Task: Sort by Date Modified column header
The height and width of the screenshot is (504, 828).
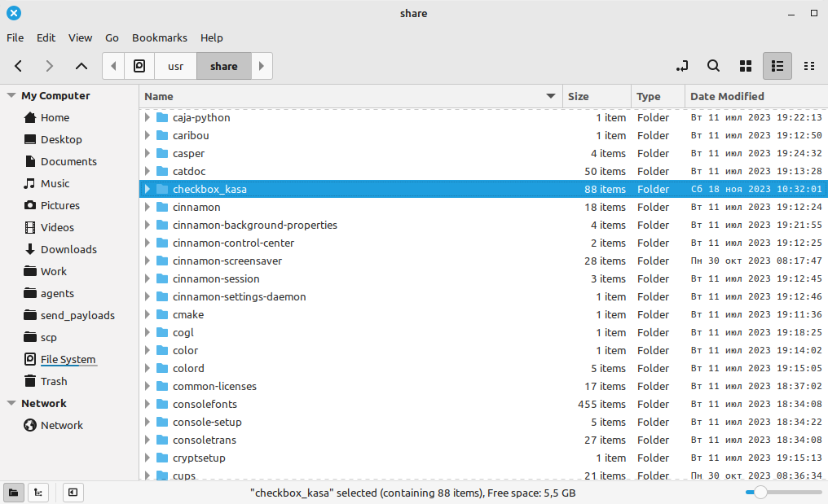Action: 727,96
